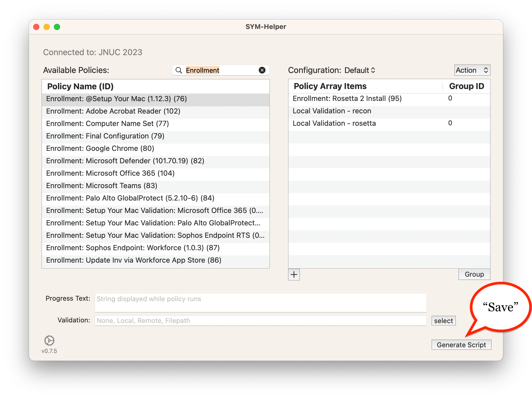Select Enrollment: Microsoft Teams (83) policy
The width and height of the screenshot is (532, 399).
[x=102, y=186]
